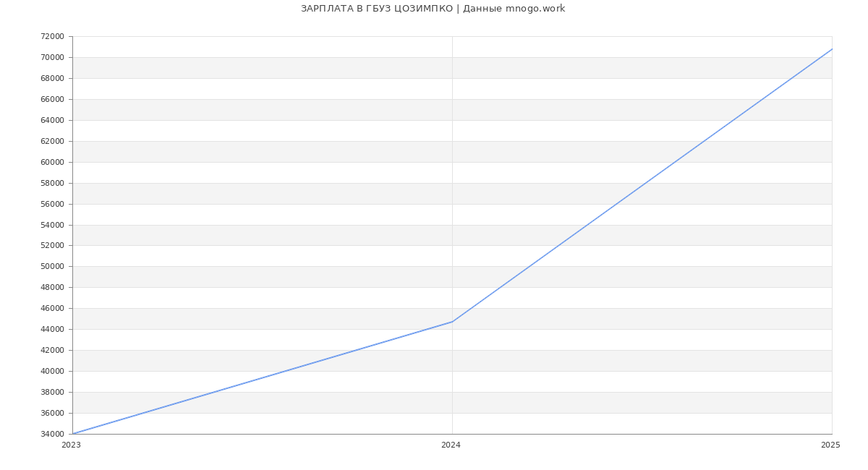
Task: Click the 38000 y-axis label
Action: coord(53,393)
